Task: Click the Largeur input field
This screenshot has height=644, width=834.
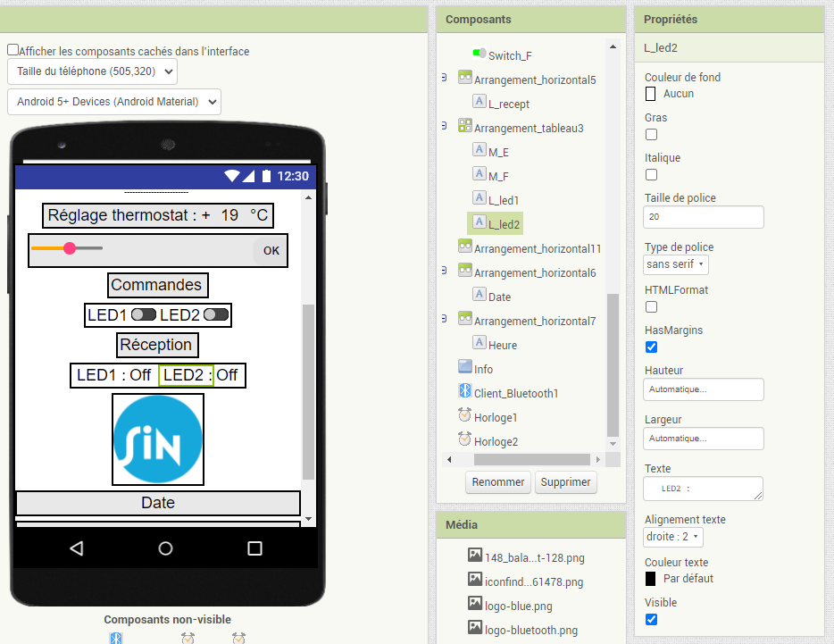Action: pyautogui.click(x=703, y=439)
